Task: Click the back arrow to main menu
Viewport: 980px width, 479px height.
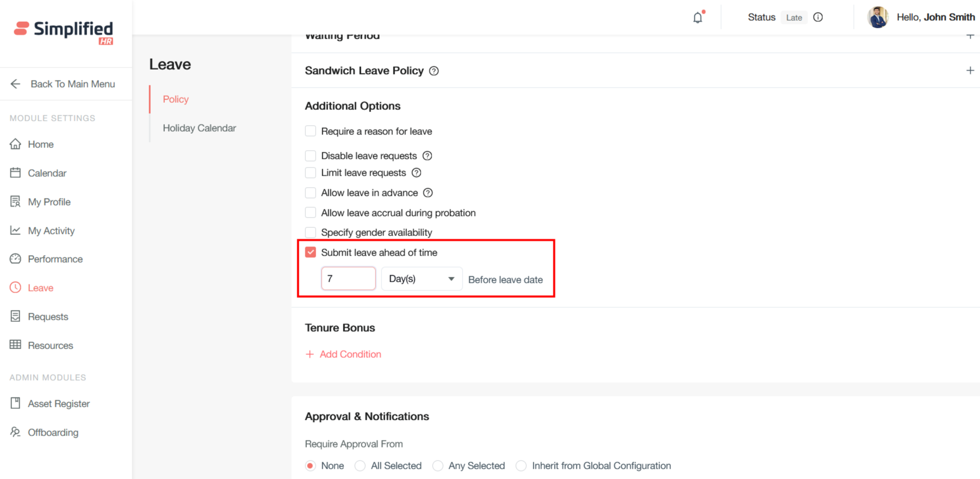Action: pos(15,84)
